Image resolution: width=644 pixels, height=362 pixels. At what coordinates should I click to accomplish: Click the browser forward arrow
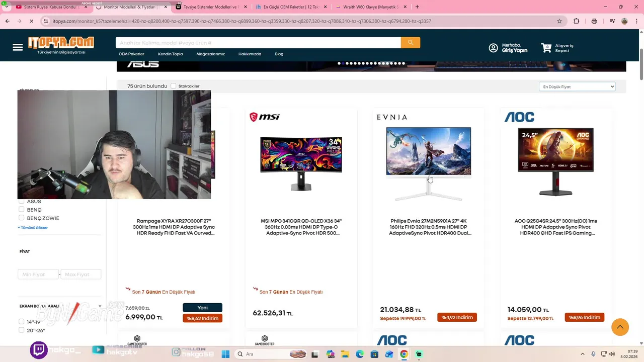pos(19,21)
